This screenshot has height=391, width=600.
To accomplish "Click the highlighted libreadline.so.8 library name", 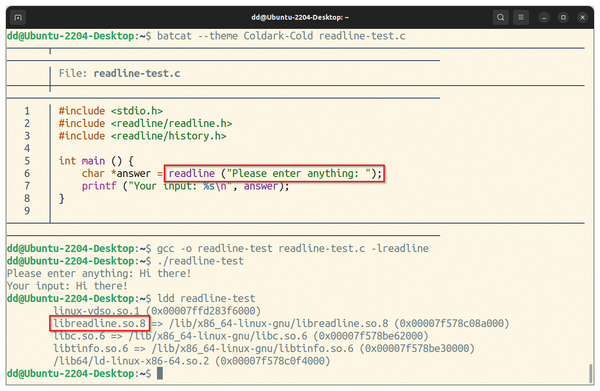I will tap(99, 324).
